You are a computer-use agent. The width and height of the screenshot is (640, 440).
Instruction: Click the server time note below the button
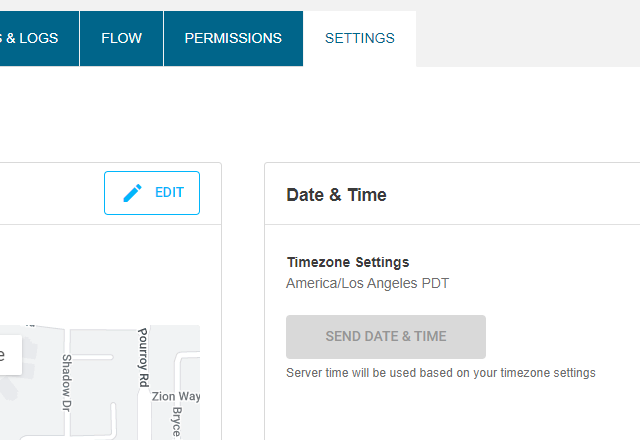tap(440, 373)
